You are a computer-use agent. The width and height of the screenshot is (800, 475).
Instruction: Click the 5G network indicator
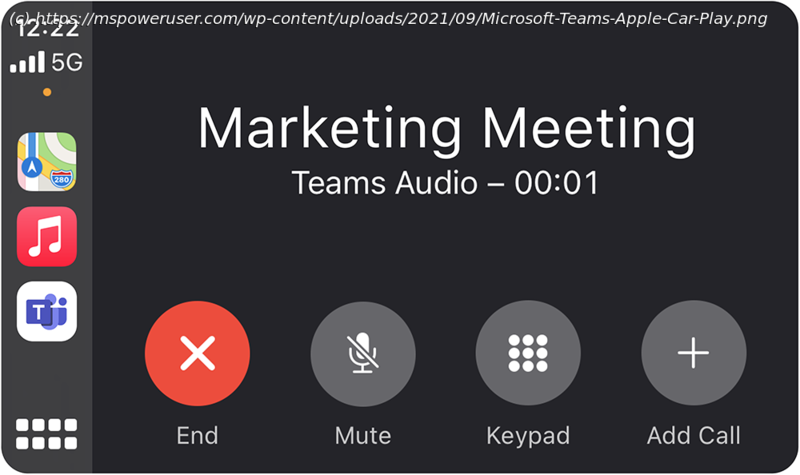click(67, 62)
